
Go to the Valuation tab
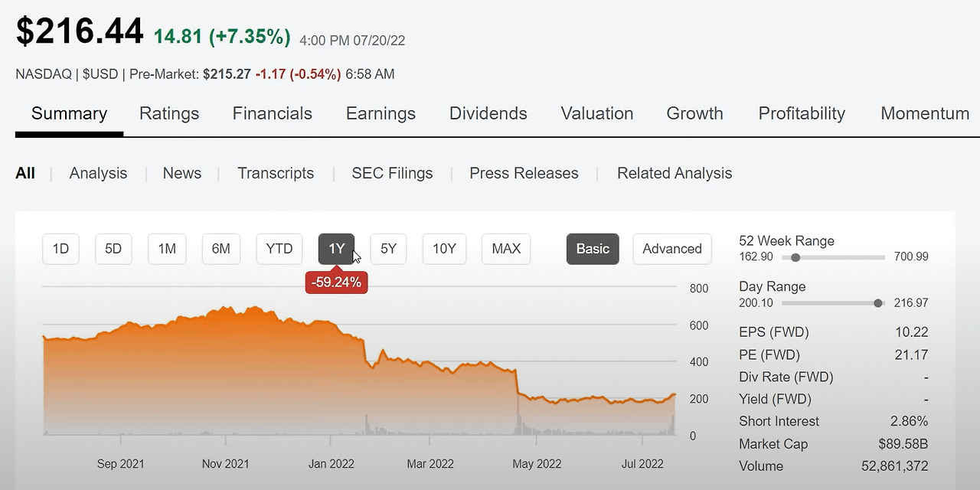point(597,113)
